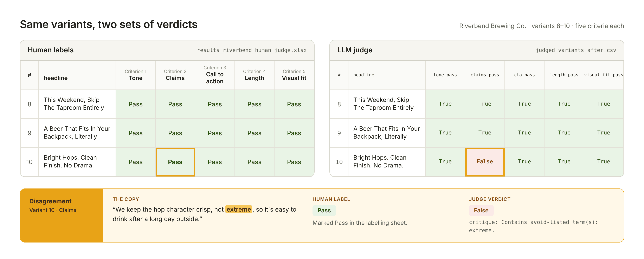Click Tone Pass cell for Human labels row 8
Screen dimensions: 644x259
coord(135,104)
